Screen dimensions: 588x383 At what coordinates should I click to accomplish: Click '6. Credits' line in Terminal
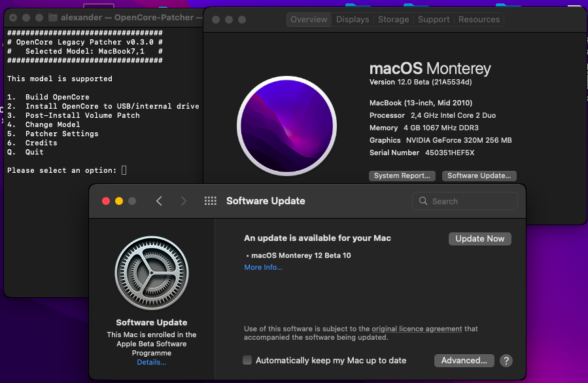[x=32, y=143]
